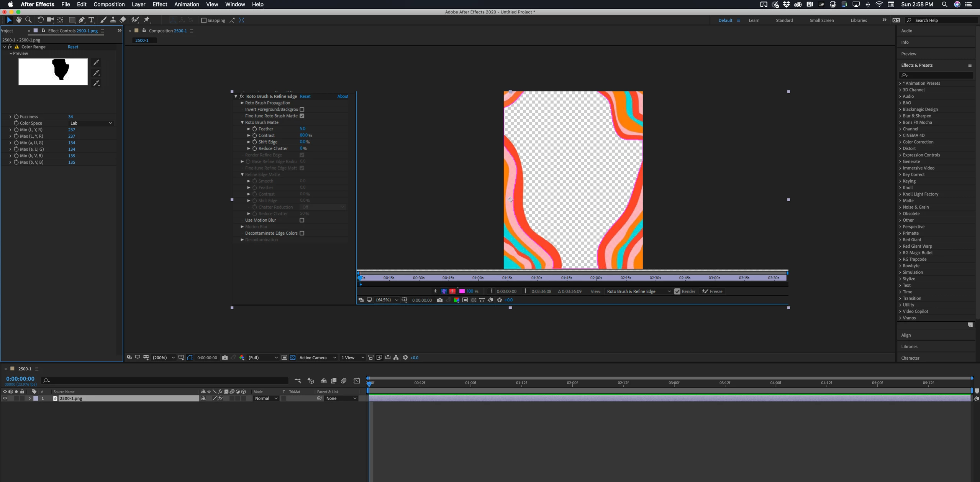Switch to the Learn workspace

[x=754, y=20]
